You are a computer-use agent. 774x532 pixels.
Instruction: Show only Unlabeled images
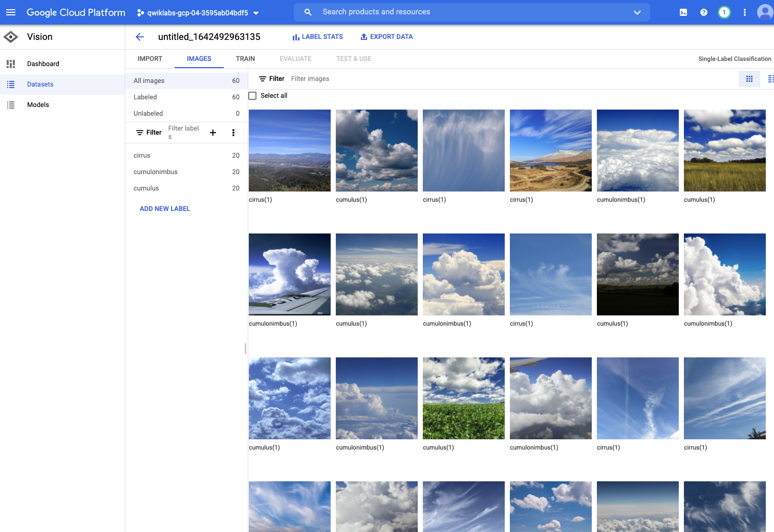(186, 114)
